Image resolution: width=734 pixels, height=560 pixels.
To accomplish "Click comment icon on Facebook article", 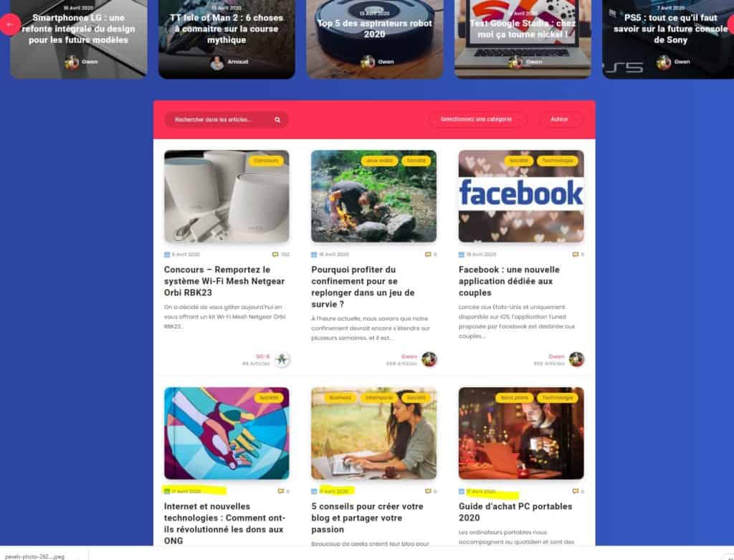I will pyautogui.click(x=576, y=255).
